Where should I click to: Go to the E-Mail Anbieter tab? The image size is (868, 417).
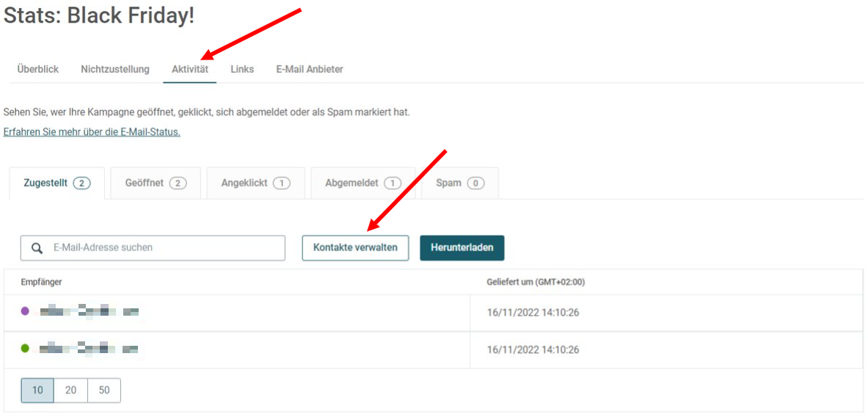click(310, 69)
